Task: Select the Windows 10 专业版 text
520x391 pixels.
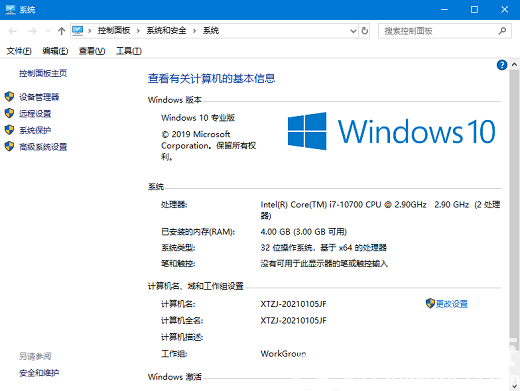Action: tap(198, 118)
